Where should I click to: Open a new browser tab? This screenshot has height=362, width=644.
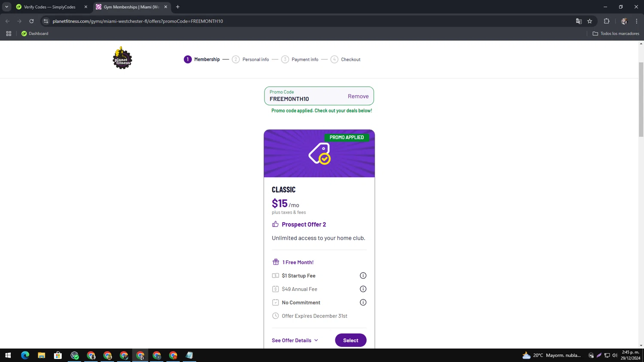(x=178, y=7)
